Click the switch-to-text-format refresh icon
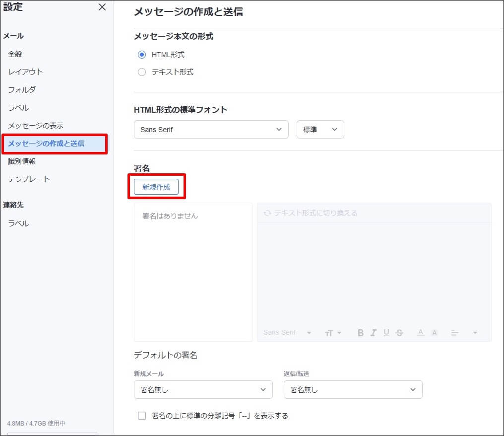The image size is (504, 436). tap(267, 213)
